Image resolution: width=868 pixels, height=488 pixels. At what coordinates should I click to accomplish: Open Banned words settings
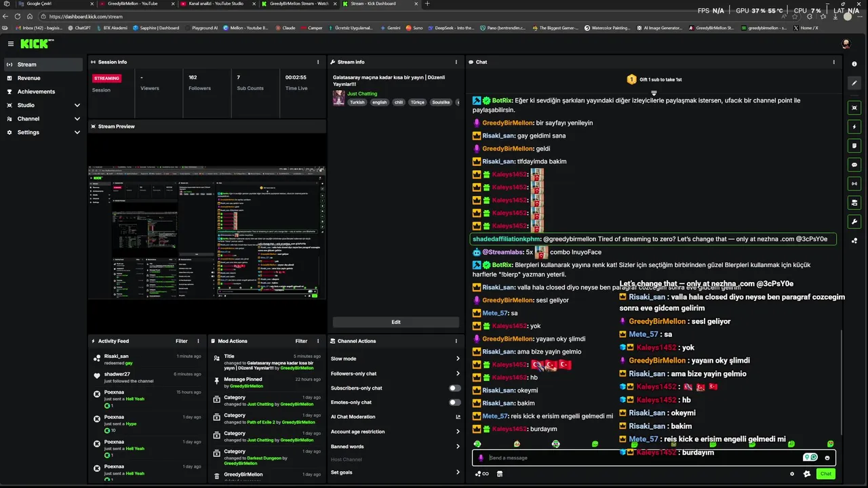click(x=395, y=447)
